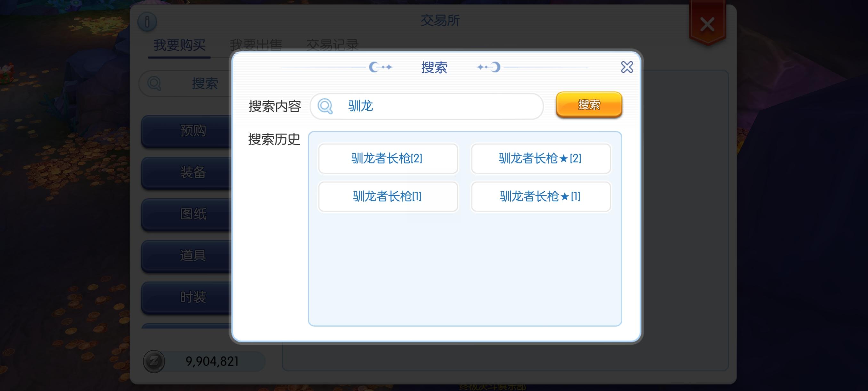Screen dimensions: 868x391
Task: Click the background search magnifier icon
Action: [x=154, y=83]
